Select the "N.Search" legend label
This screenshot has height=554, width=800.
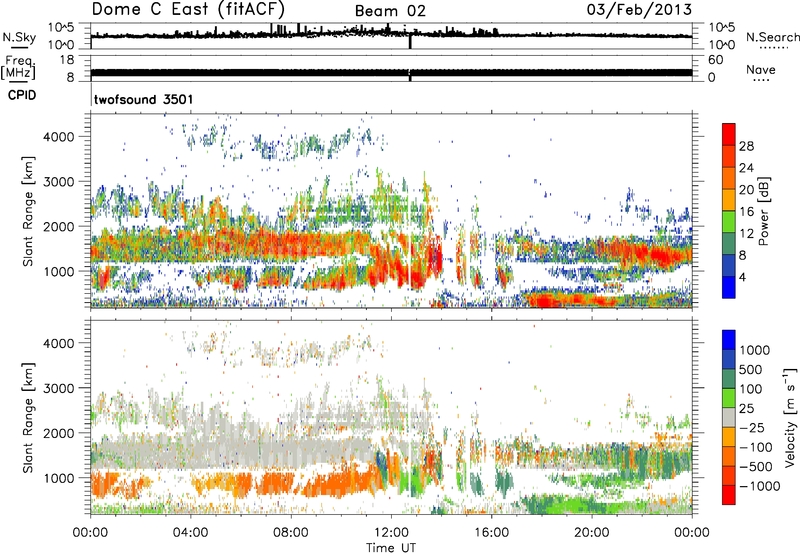pyautogui.click(x=772, y=37)
